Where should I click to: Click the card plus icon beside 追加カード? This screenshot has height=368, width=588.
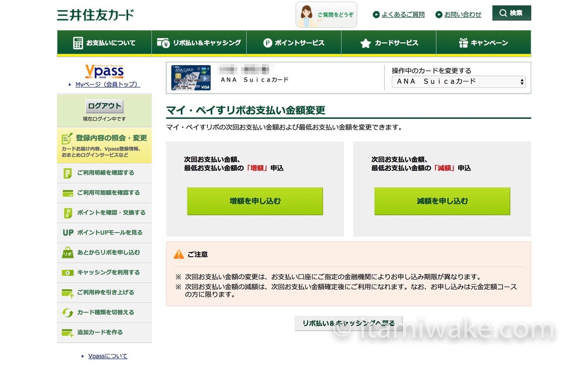68,333
